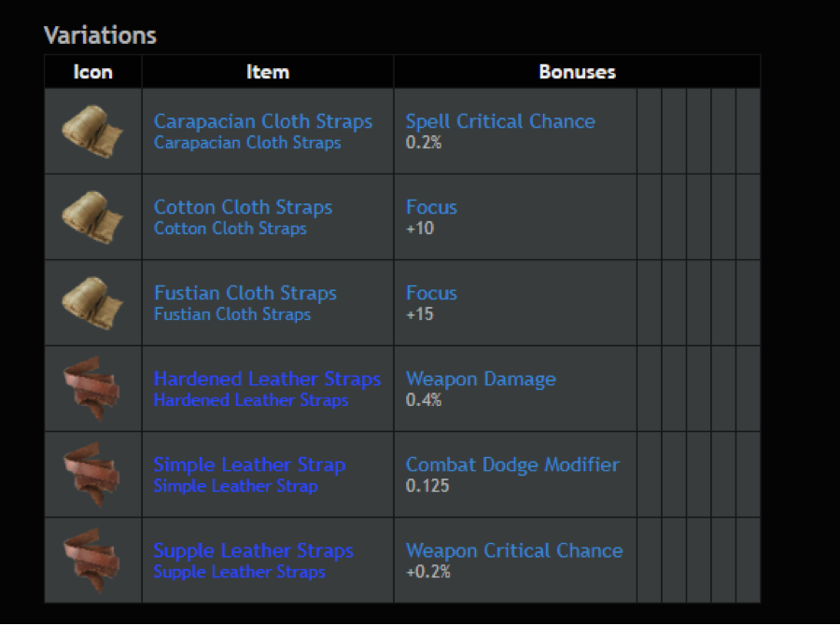Screen dimensions: 840x625
Task: Follow the Focus link with +15 bonus
Action: [x=431, y=293]
